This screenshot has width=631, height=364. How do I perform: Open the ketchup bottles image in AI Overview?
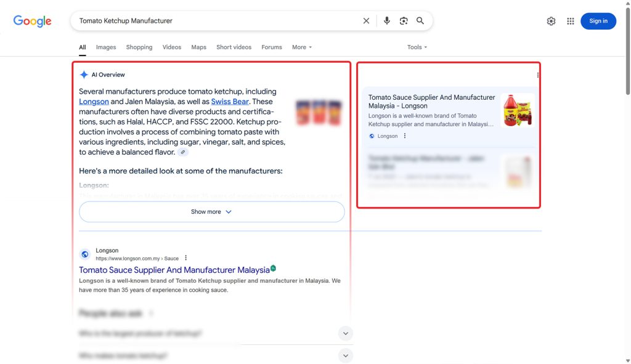[319, 113]
